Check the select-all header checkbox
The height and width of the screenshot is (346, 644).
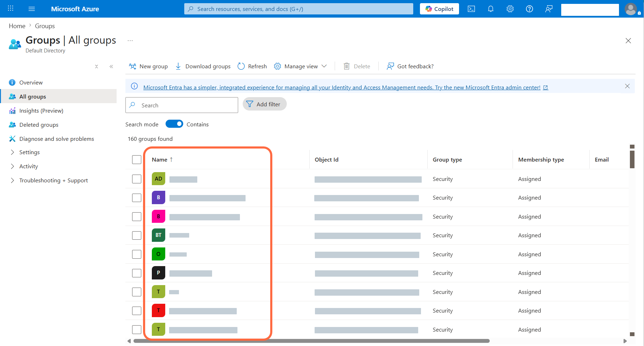click(x=137, y=159)
